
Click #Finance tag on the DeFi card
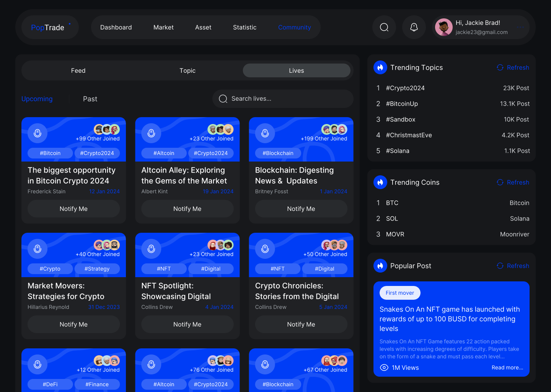97,384
